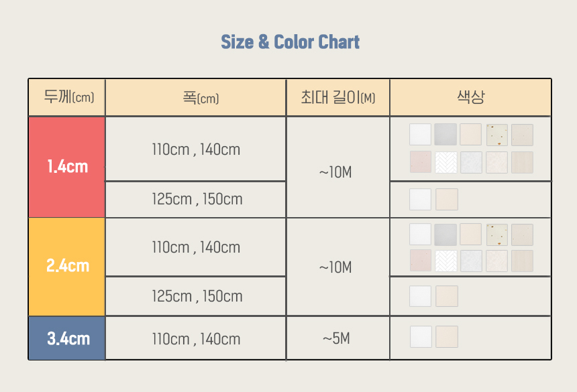Select the gray swatch in the 1.4cm section

point(445,135)
